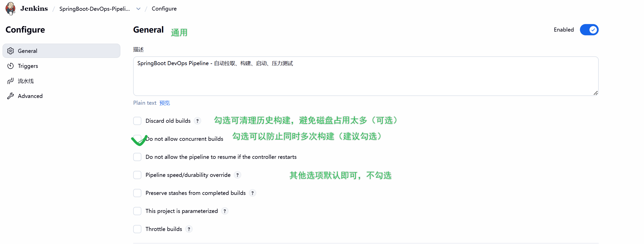Toggle the Enabled project switch
This screenshot has height=244, width=644.
589,30
